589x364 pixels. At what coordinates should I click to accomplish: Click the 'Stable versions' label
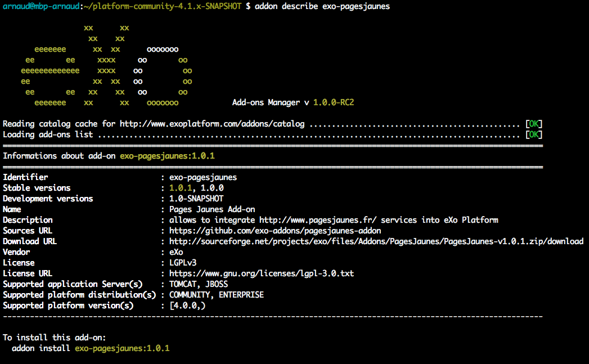pyautogui.click(x=37, y=188)
